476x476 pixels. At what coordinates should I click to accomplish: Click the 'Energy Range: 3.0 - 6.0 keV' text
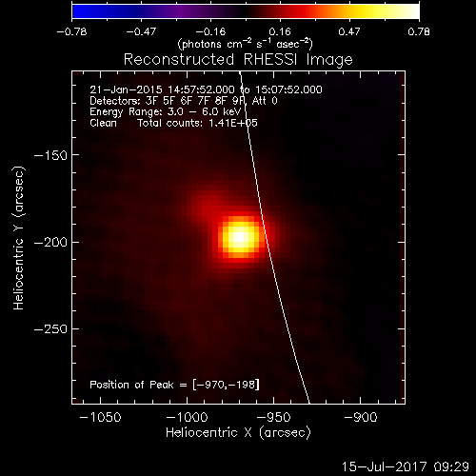tap(166, 112)
